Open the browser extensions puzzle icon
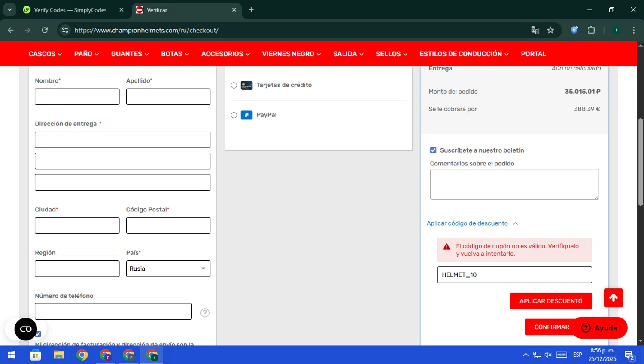 coord(591,30)
